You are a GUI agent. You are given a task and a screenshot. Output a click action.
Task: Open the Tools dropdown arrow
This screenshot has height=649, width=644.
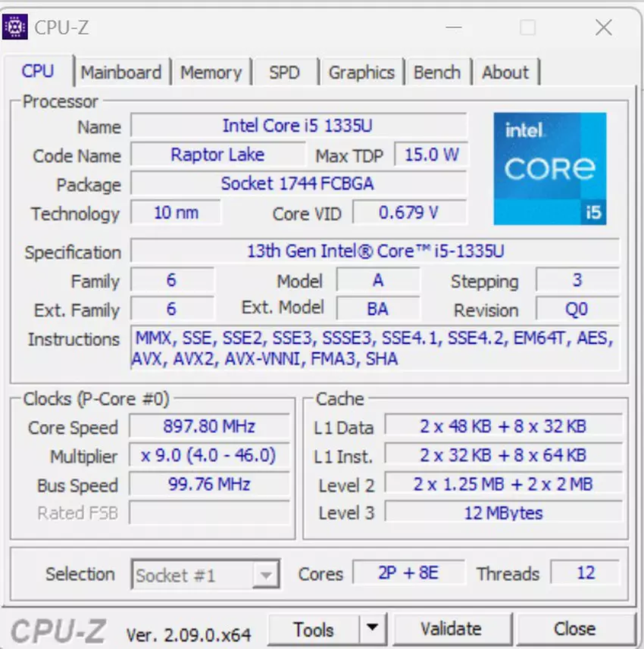(x=371, y=629)
